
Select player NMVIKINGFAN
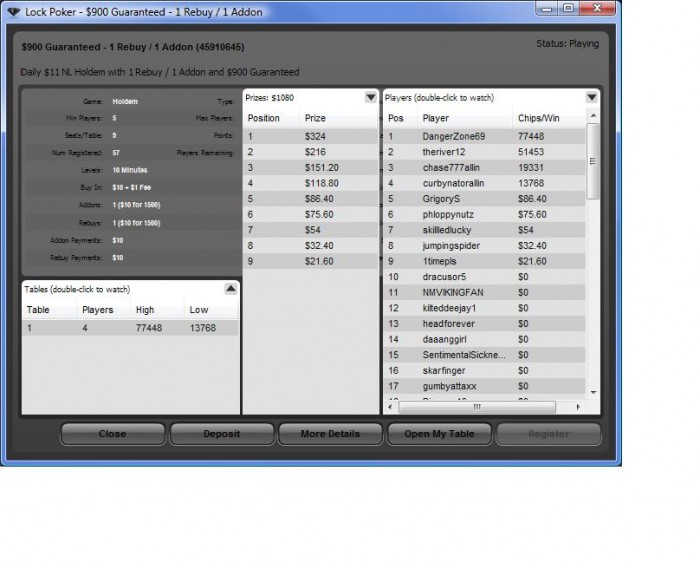tap(484, 292)
